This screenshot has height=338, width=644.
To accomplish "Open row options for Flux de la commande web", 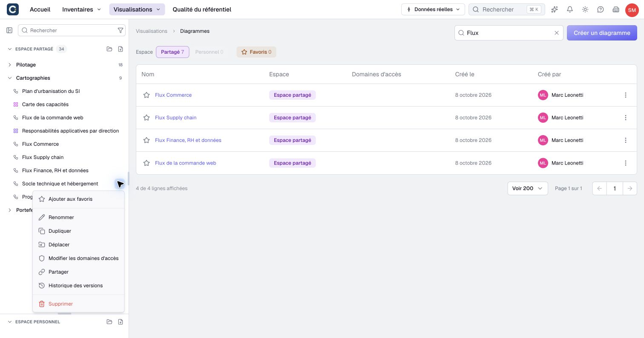I will point(626,163).
